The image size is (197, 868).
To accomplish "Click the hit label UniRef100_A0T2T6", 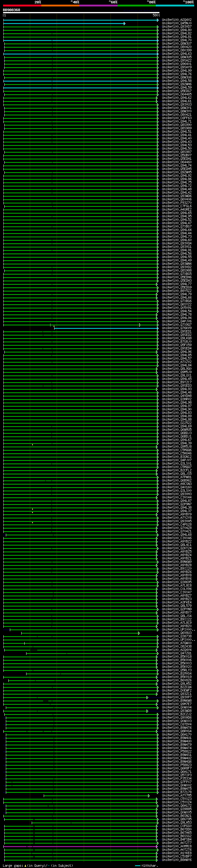I will click(x=177, y=850).
